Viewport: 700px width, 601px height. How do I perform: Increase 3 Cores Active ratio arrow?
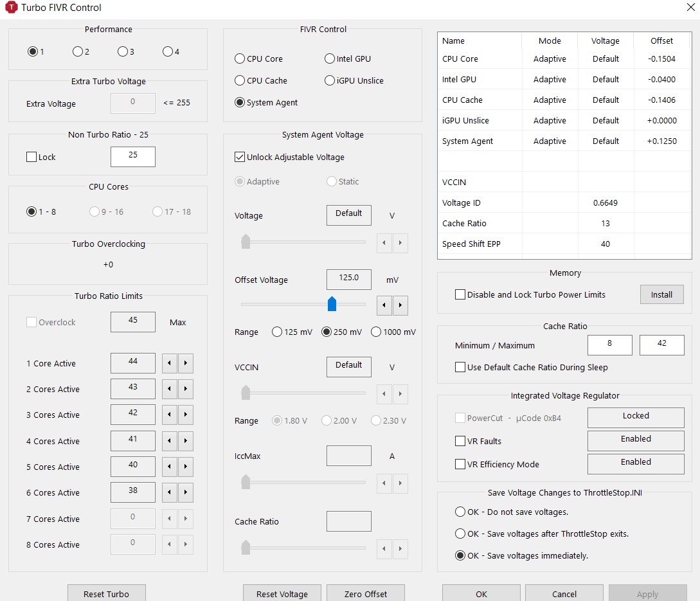point(186,415)
